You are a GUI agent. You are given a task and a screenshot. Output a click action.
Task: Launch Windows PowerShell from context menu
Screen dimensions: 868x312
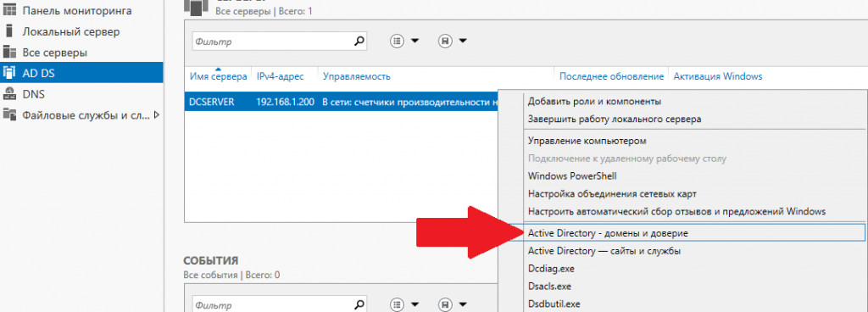coord(572,176)
